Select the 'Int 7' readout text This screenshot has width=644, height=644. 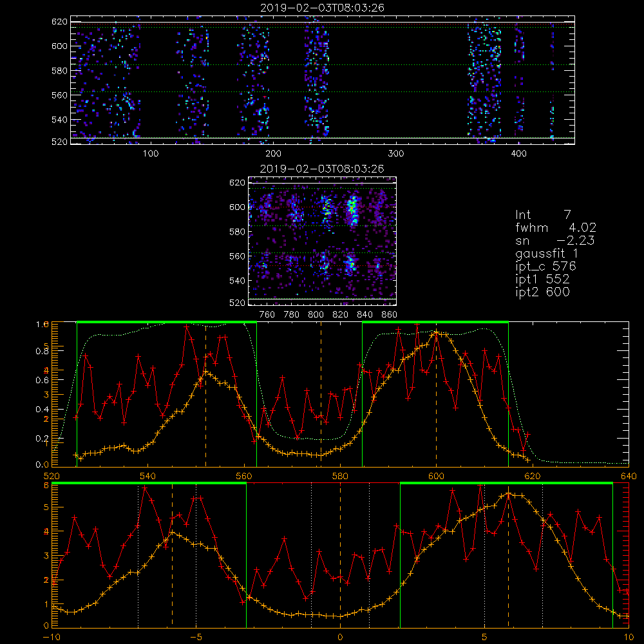tap(543, 215)
